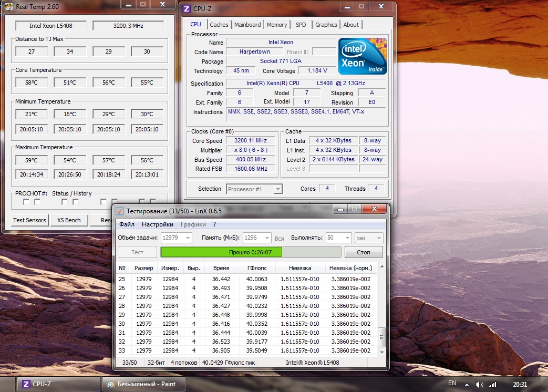The image size is (548, 392).
Task: Click the Размер column header
Action: [143, 268]
